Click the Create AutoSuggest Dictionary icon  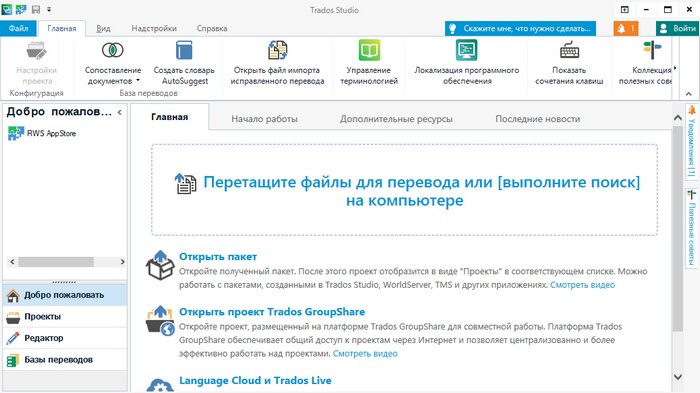coord(184,50)
